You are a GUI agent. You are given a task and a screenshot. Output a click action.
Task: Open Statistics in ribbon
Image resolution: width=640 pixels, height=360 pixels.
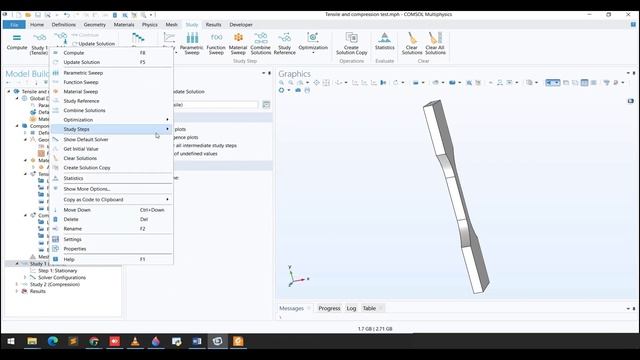pyautogui.click(x=384, y=42)
